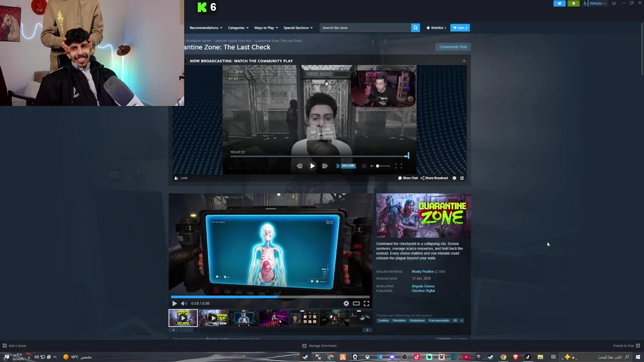
Task: Open File Explorer from taskbar
Action: tap(540, 357)
